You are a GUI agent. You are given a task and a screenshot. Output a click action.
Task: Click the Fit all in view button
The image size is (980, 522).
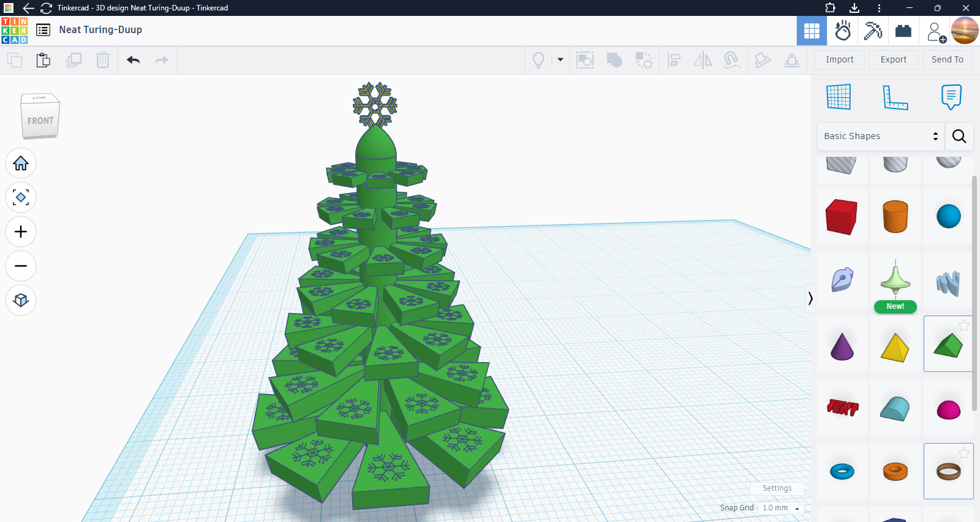(21, 198)
